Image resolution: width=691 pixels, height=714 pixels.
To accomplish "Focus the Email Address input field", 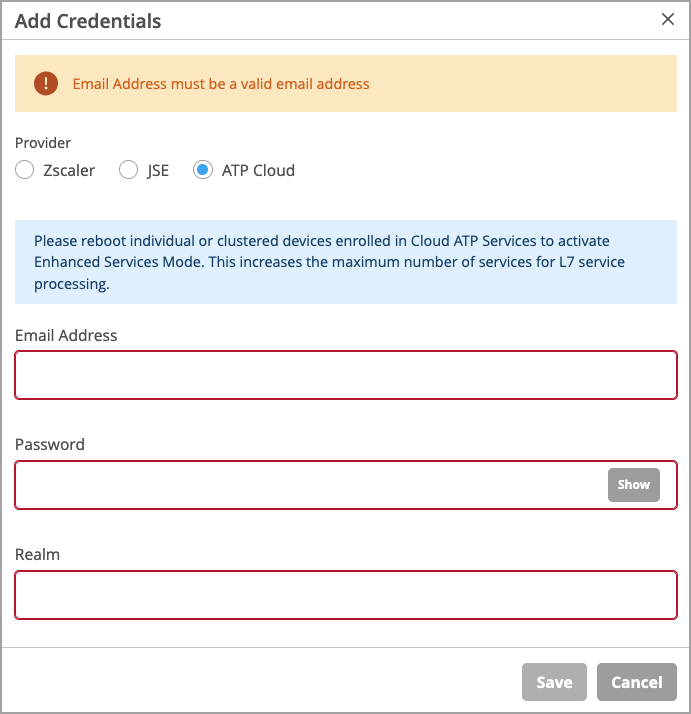I will point(345,375).
